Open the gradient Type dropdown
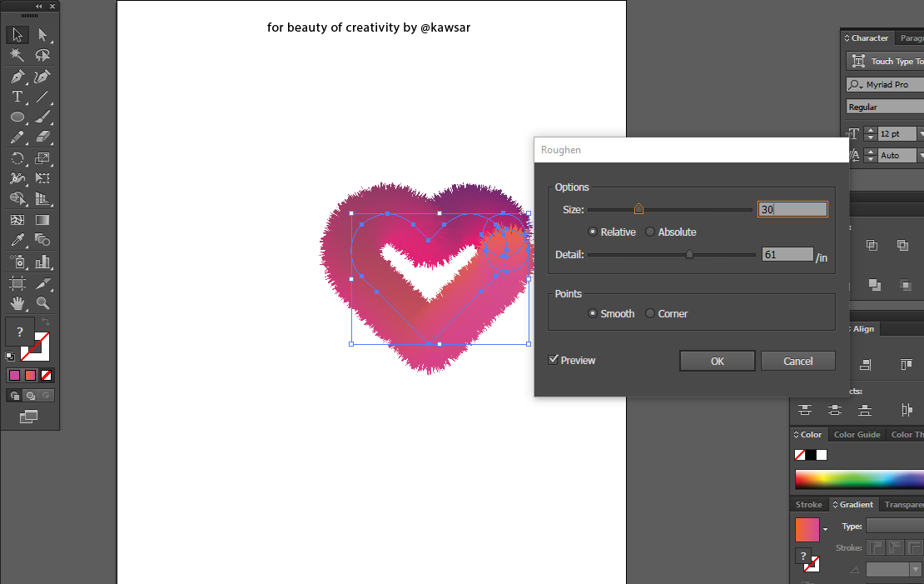 point(895,526)
